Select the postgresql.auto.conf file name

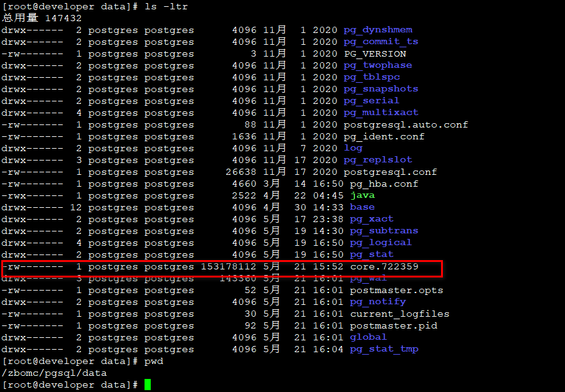[406, 124]
